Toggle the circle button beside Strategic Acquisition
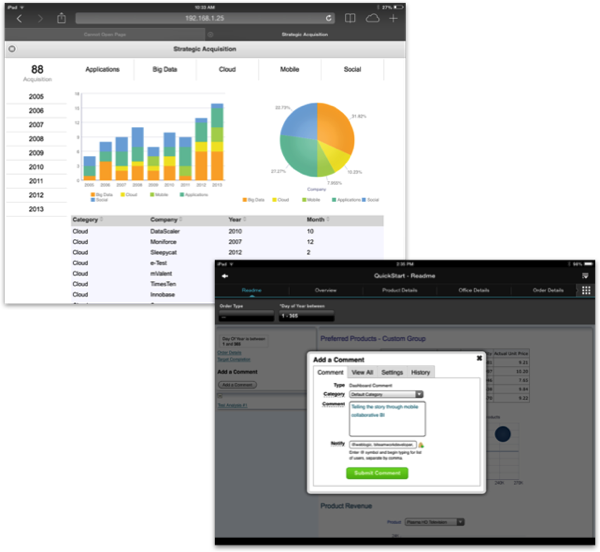Screen dimensions: 600x552 12,49
